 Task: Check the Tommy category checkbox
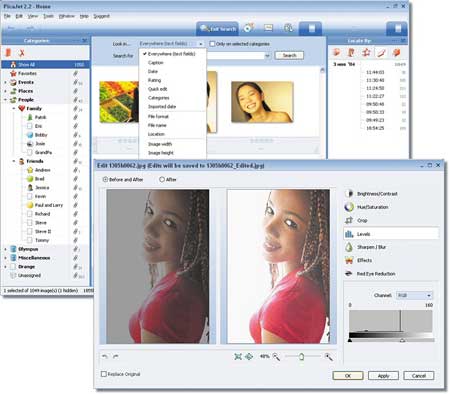tap(29, 240)
